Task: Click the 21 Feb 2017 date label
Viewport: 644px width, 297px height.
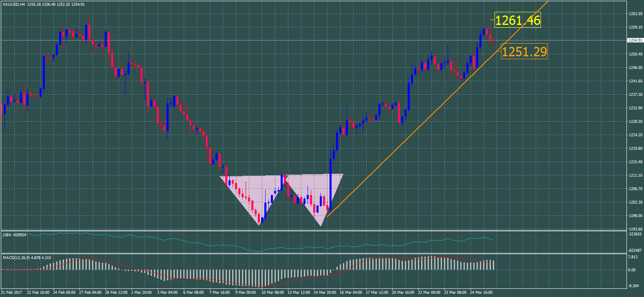Action: (x=12, y=293)
